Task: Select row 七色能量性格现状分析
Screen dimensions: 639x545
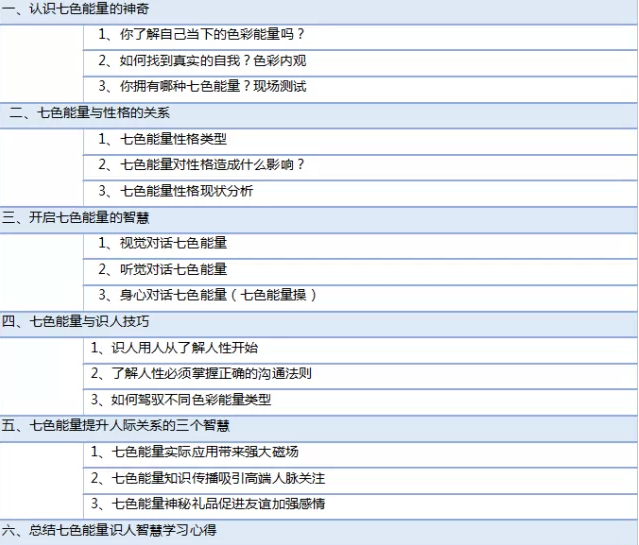Action: click(x=360, y=193)
